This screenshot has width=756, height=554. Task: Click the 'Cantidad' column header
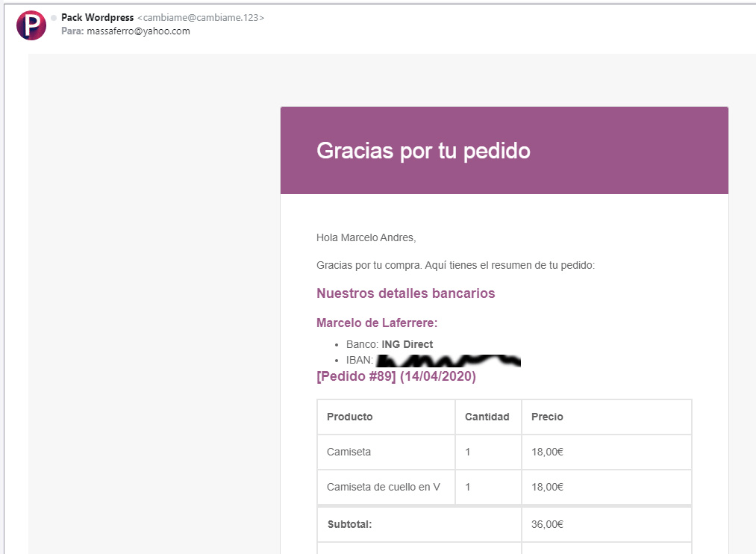pyautogui.click(x=488, y=417)
